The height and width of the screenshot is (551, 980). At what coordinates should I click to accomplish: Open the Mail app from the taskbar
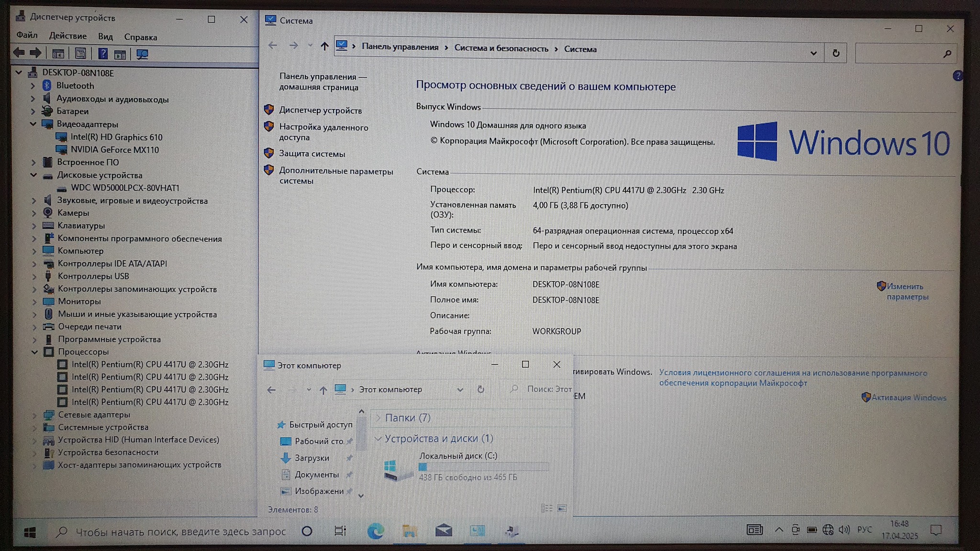tap(443, 530)
